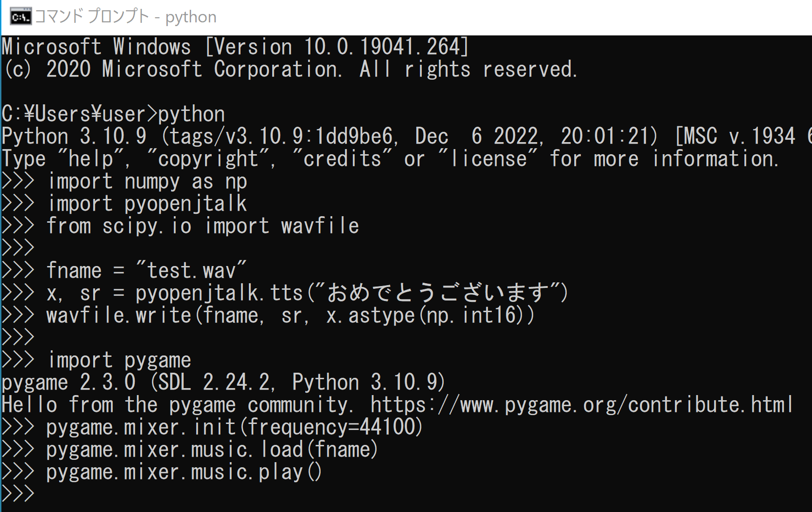
Task: Click the Microsoft Windows version line
Action: click(235, 47)
